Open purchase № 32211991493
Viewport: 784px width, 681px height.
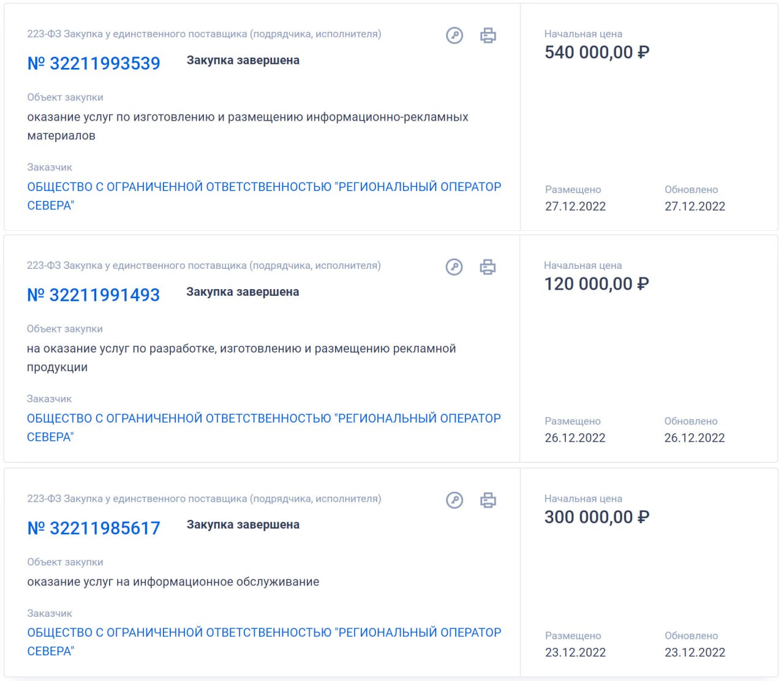(93, 295)
